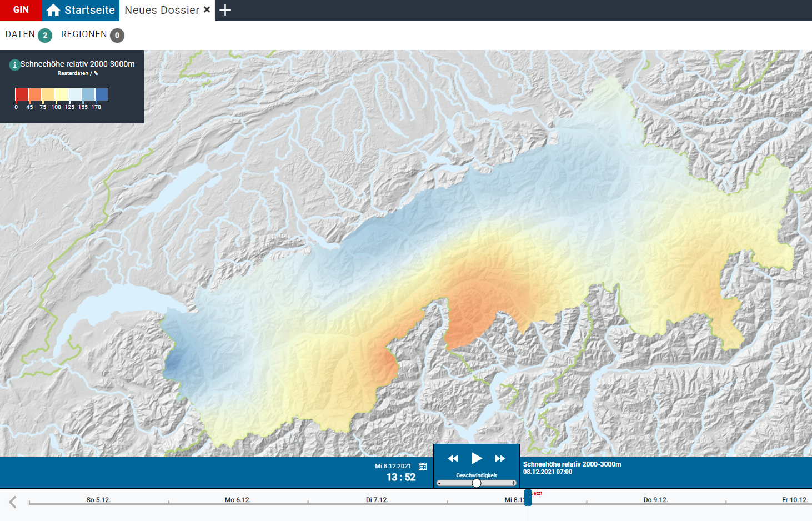Screen dimensions: 812x521
Task: Go to Startseite home tab
Action: [81, 10]
